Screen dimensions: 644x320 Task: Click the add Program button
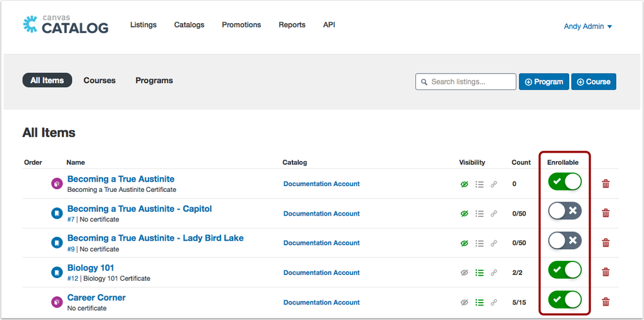[543, 82]
